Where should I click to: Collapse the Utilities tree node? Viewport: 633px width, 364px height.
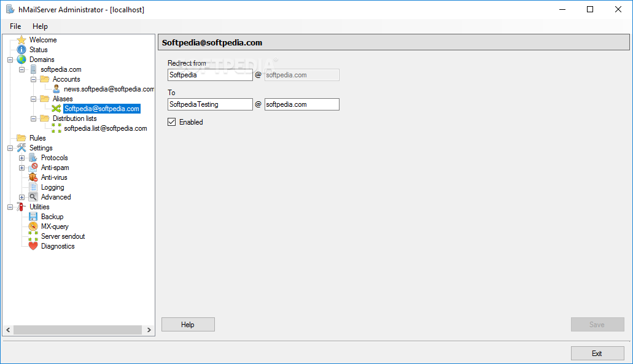pyautogui.click(x=10, y=207)
